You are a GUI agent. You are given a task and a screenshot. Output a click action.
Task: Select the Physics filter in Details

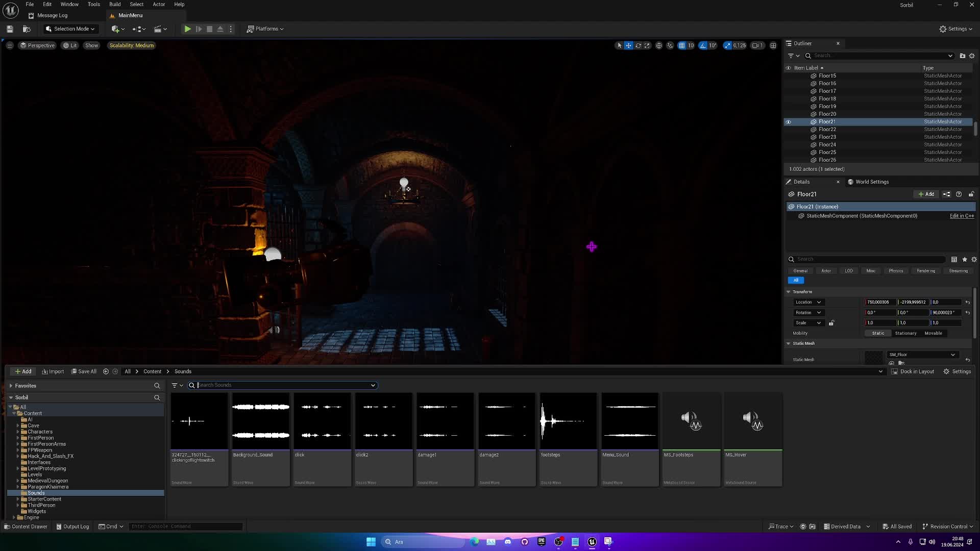[x=896, y=271]
